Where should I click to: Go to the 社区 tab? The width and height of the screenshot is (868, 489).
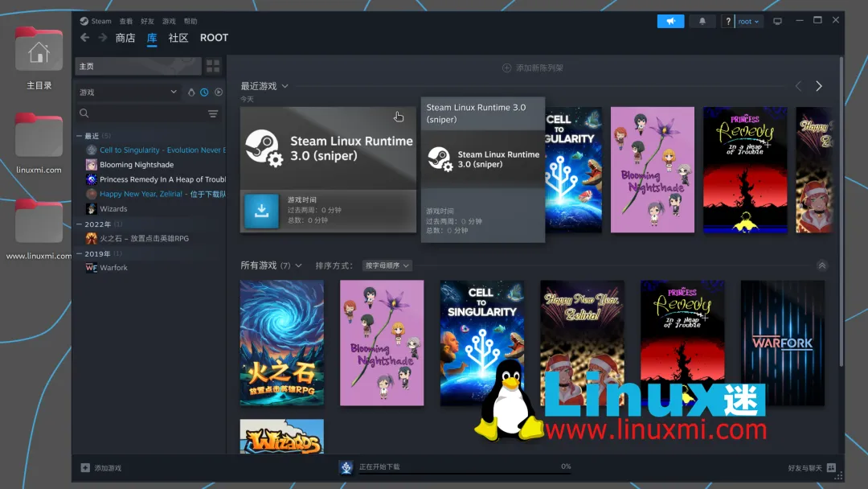coord(178,38)
